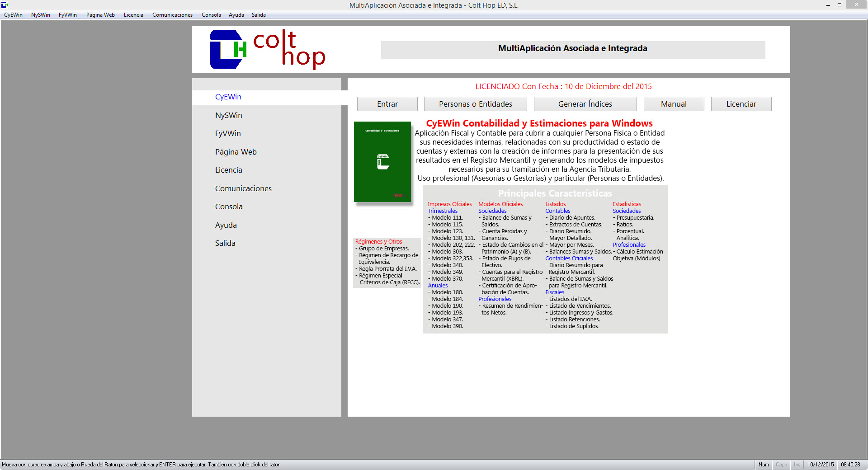Click the Grupo de Empresas entry
Viewport: 868px width, 470px height.
click(x=382, y=249)
